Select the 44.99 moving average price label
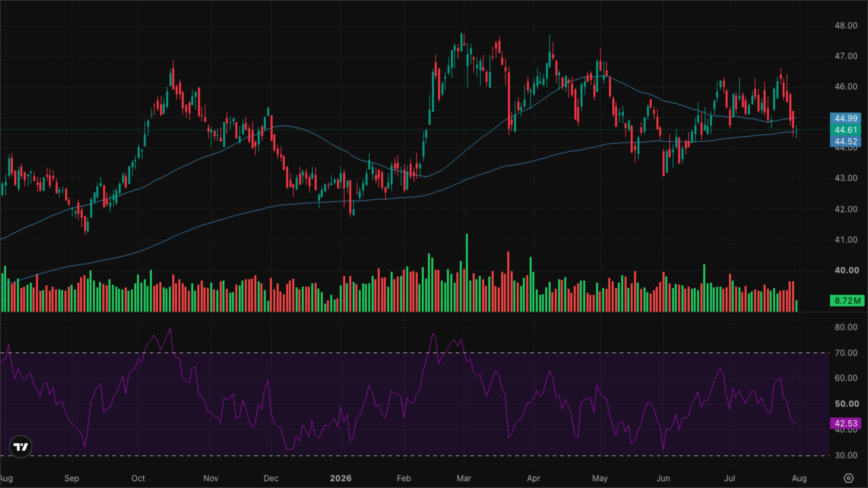Viewport: 868px width, 488px height. click(846, 118)
